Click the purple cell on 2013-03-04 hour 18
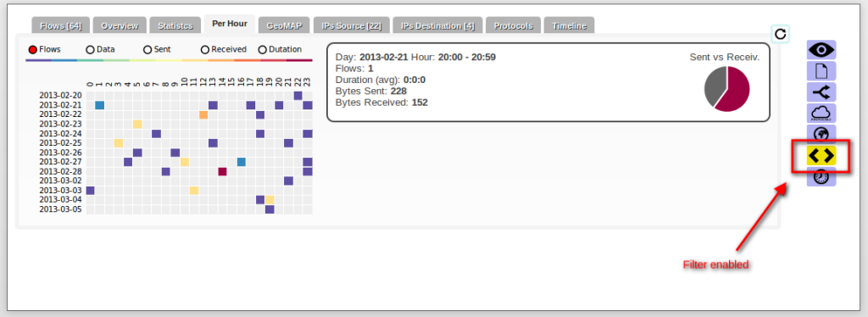868x317 pixels. click(x=260, y=200)
